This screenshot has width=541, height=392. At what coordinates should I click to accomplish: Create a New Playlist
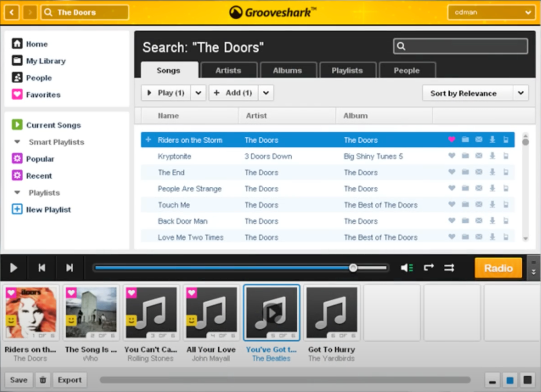[x=48, y=209]
